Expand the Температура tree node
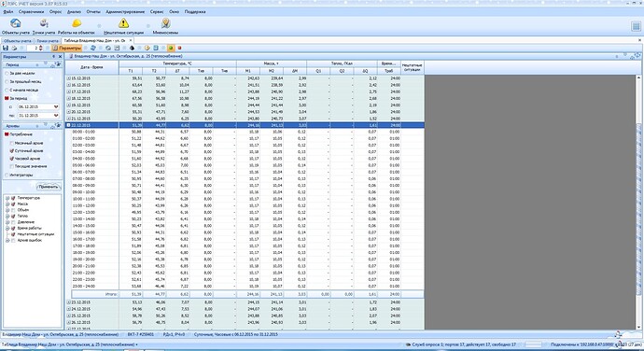The width and height of the screenshot is (644, 351). click(x=7, y=198)
